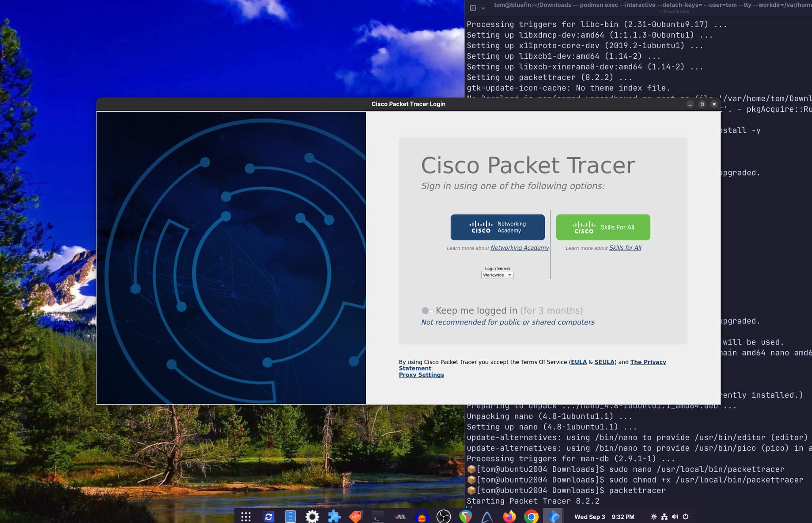Click the date and time clock
Image resolution: width=812 pixels, height=523 pixels.
click(604, 517)
